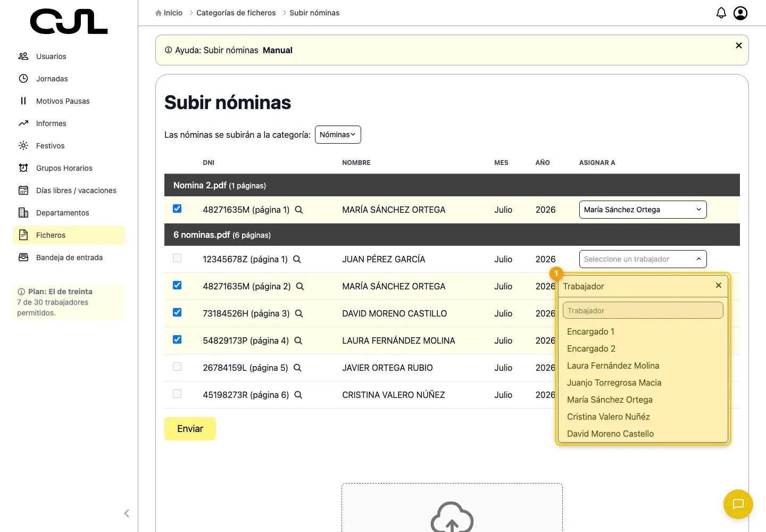
Task: Close the Trabajador dropdown panel
Action: pos(719,286)
